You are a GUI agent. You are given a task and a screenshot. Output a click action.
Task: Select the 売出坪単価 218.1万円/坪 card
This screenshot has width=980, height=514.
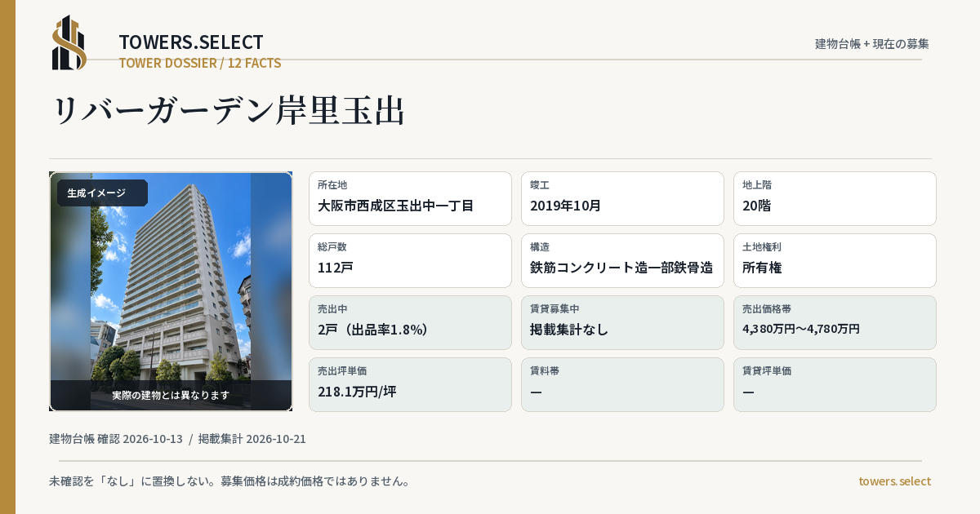tap(410, 384)
